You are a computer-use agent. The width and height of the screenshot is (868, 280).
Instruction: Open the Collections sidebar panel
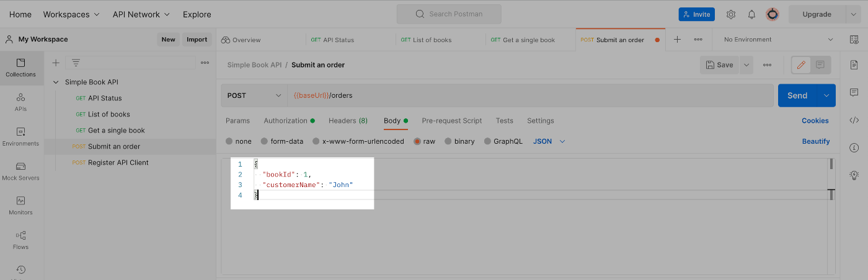pyautogui.click(x=20, y=68)
